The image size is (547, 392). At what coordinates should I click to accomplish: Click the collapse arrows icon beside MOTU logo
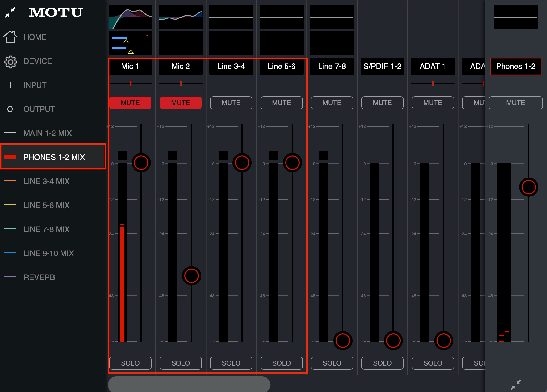(10, 12)
